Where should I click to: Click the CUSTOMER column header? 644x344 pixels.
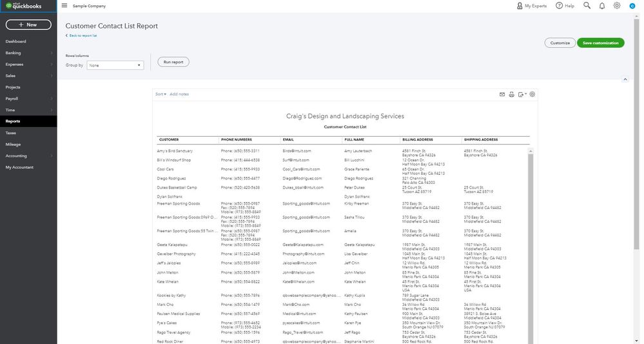[x=169, y=140]
